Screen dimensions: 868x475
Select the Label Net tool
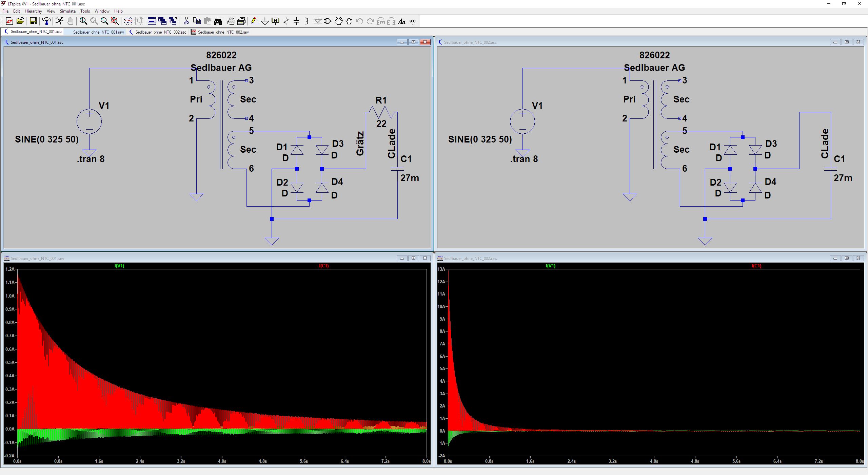[276, 21]
